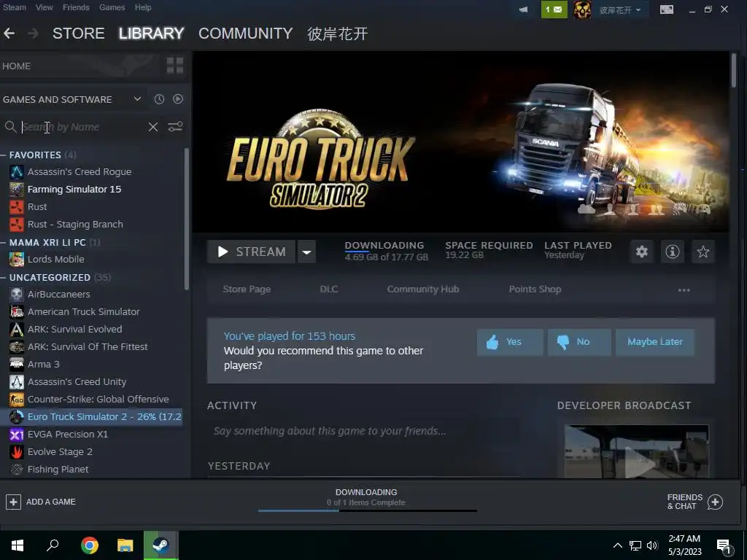Open the Points Shop link

pyautogui.click(x=535, y=289)
